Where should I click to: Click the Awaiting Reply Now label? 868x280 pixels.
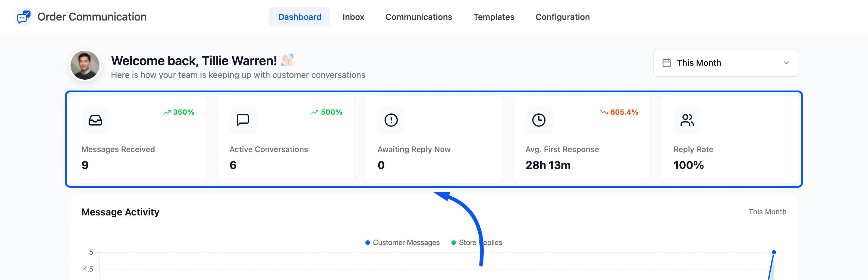coord(414,149)
